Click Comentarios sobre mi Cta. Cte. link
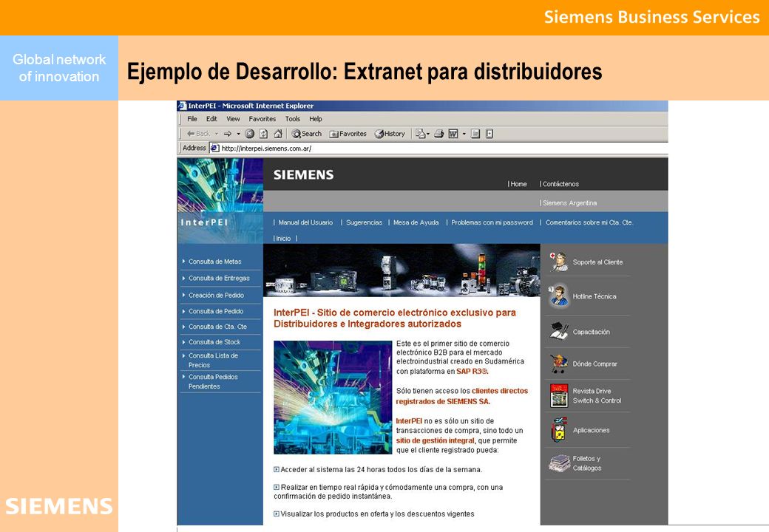The image size is (769, 532). point(589,222)
